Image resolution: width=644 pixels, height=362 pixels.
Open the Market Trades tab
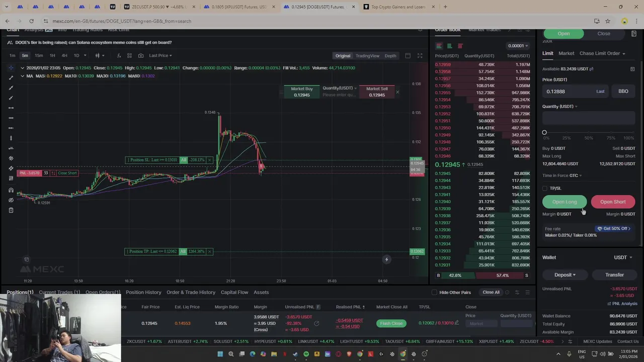485,30
